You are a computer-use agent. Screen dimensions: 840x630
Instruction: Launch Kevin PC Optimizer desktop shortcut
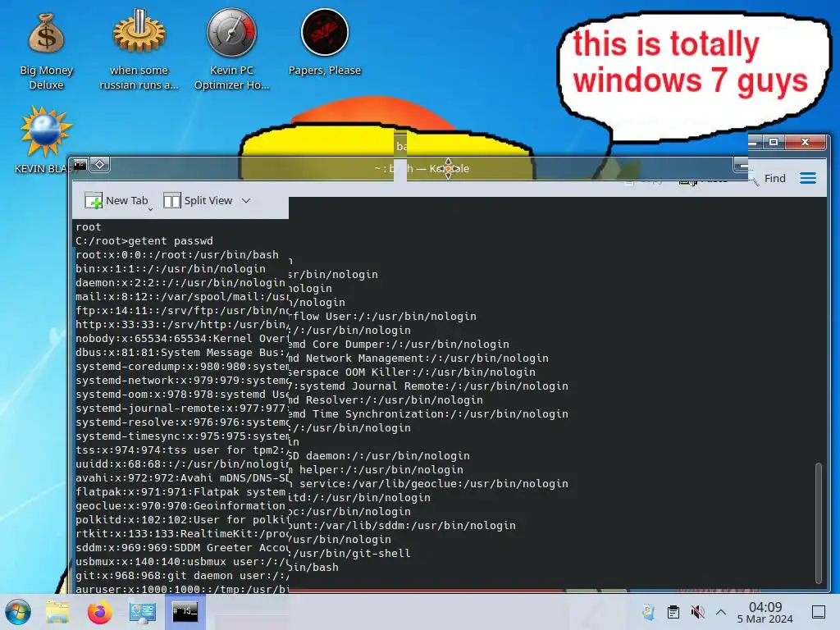click(231, 51)
